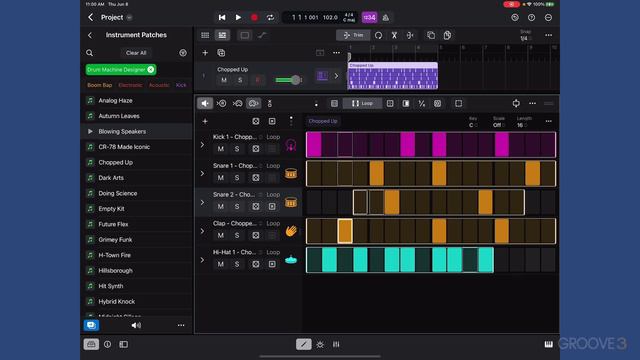Select the Acoustic filter tag
Viewport: 640px width, 360px height.
tap(159, 85)
